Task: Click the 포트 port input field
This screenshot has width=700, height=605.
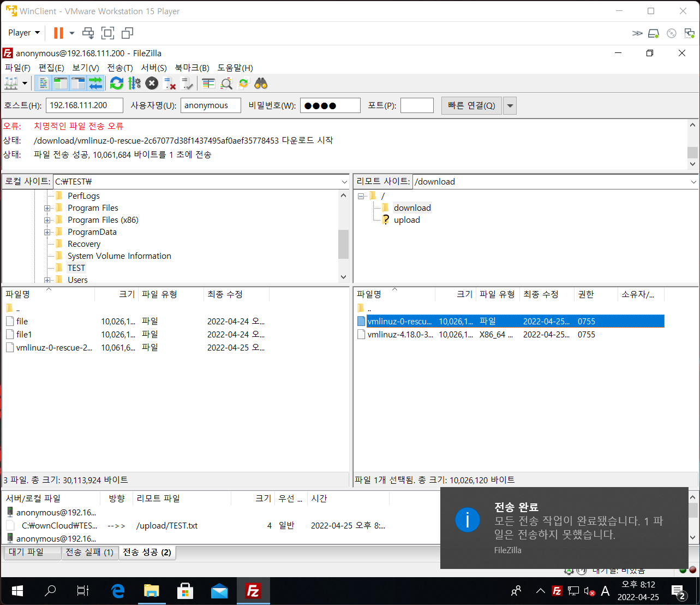Action: point(417,105)
